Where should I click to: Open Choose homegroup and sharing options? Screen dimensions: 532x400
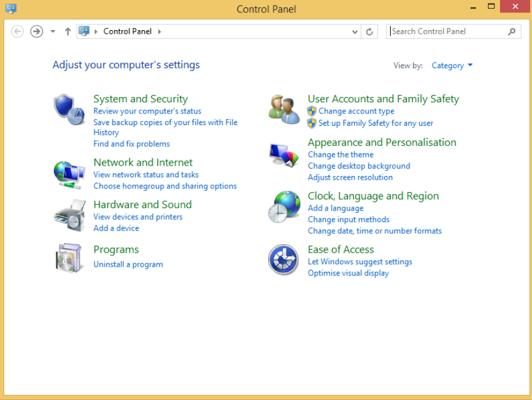pyautogui.click(x=165, y=187)
